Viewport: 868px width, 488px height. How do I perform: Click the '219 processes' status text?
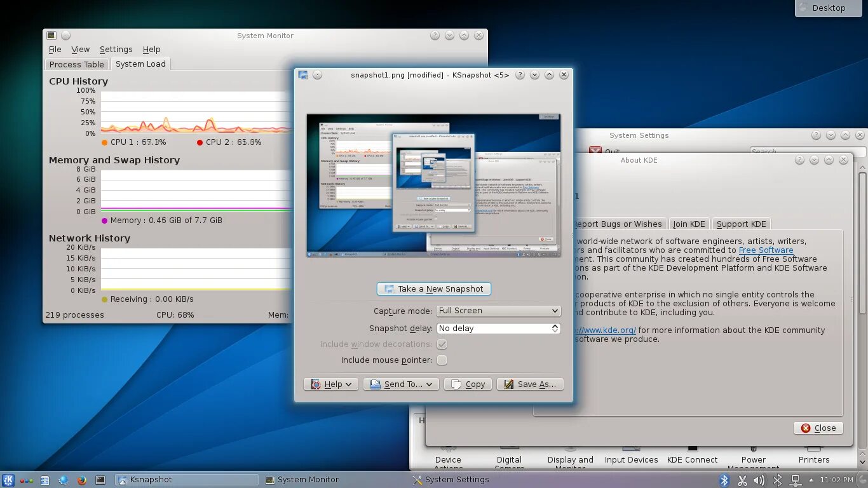coord(74,315)
